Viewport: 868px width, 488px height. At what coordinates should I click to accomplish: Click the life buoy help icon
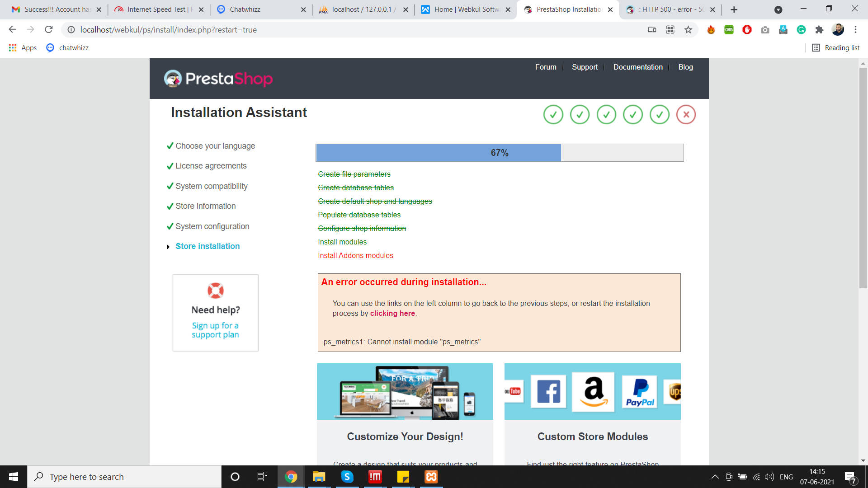pos(215,291)
